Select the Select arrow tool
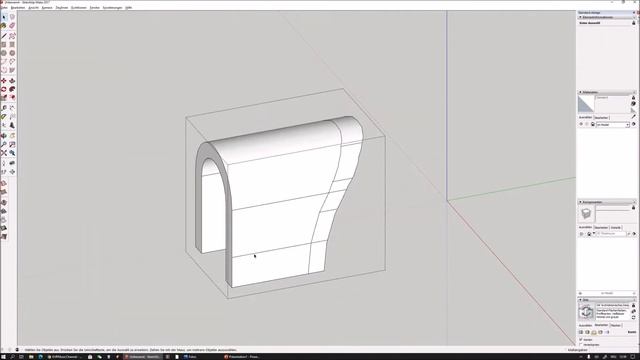This screenshot has height=360, width=640. pos(4,17)
